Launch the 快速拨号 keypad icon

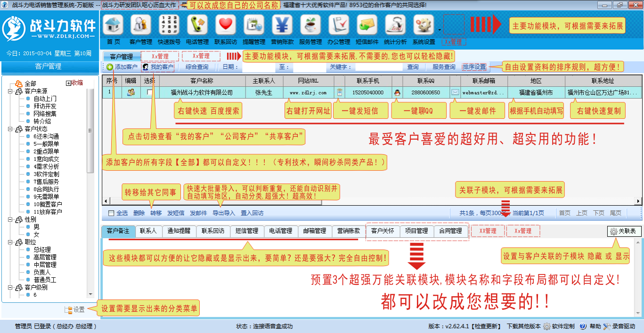169,25
